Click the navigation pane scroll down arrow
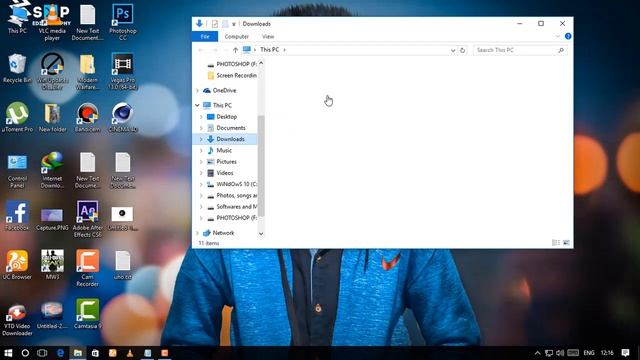 point(261,234)
